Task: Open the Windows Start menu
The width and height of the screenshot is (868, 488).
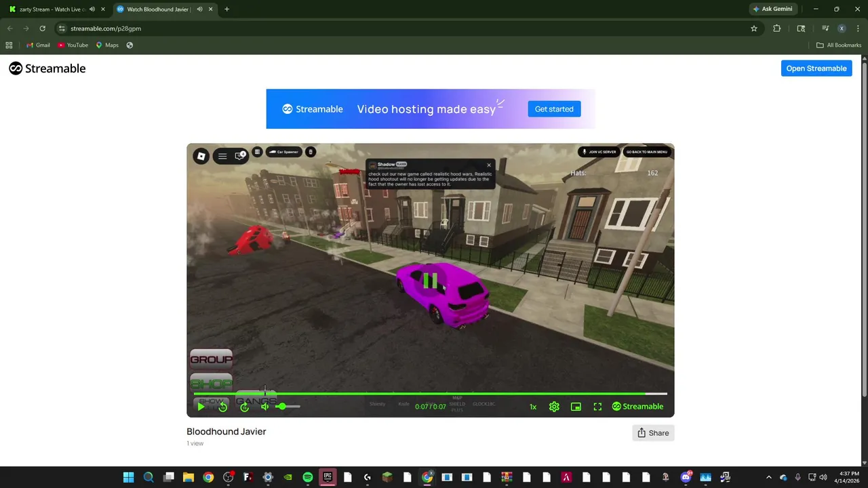Action: click(128, 477)
